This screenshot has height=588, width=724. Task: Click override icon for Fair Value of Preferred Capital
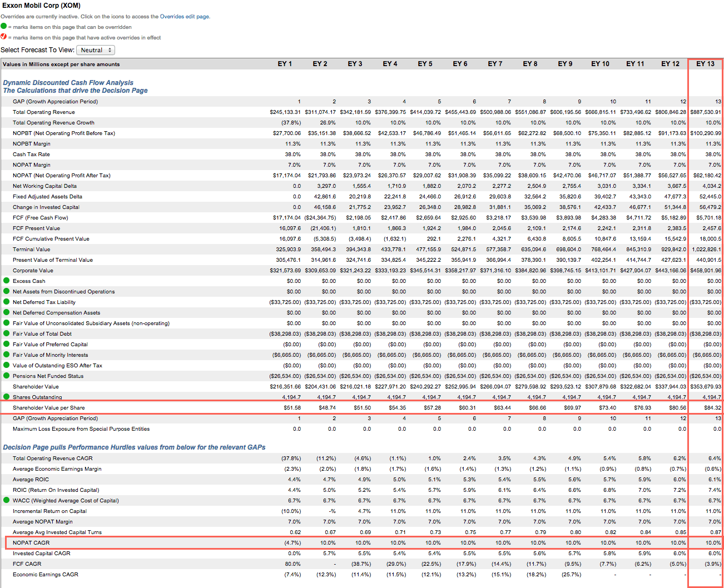[7, 344]
